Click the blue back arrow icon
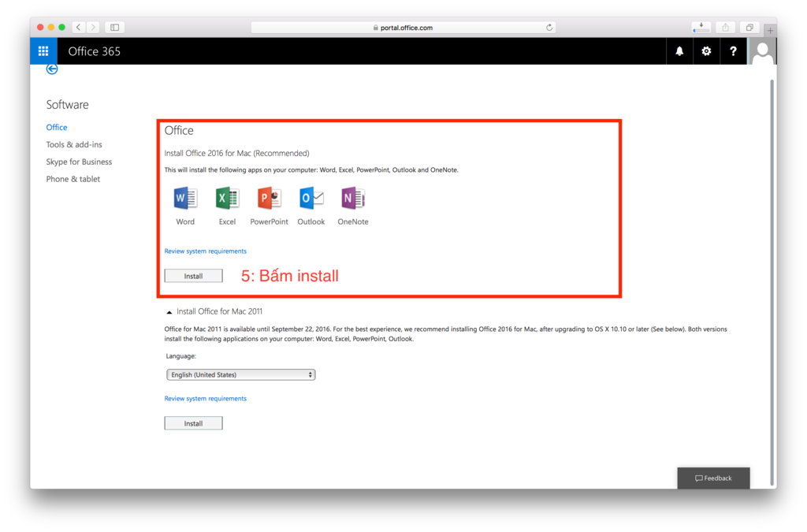 point(52,69)
